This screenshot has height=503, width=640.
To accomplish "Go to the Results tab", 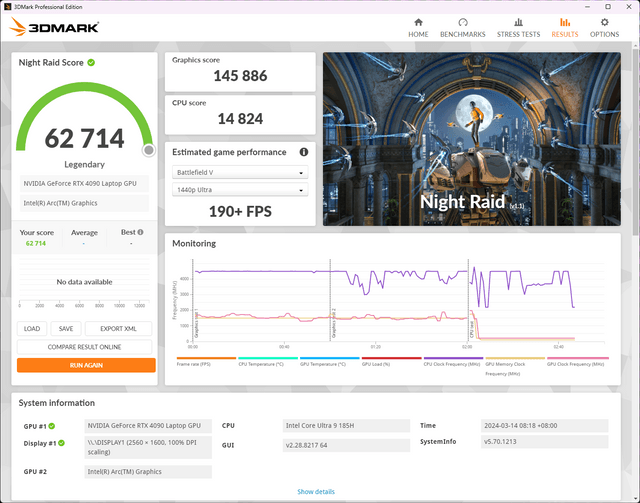I will pyautogui.click(x=564, y=28).
